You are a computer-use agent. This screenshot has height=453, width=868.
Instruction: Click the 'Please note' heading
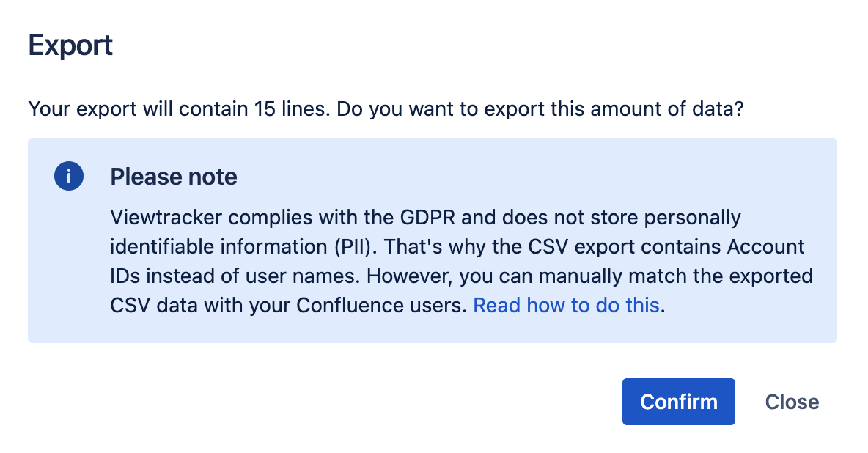(173, 177)
